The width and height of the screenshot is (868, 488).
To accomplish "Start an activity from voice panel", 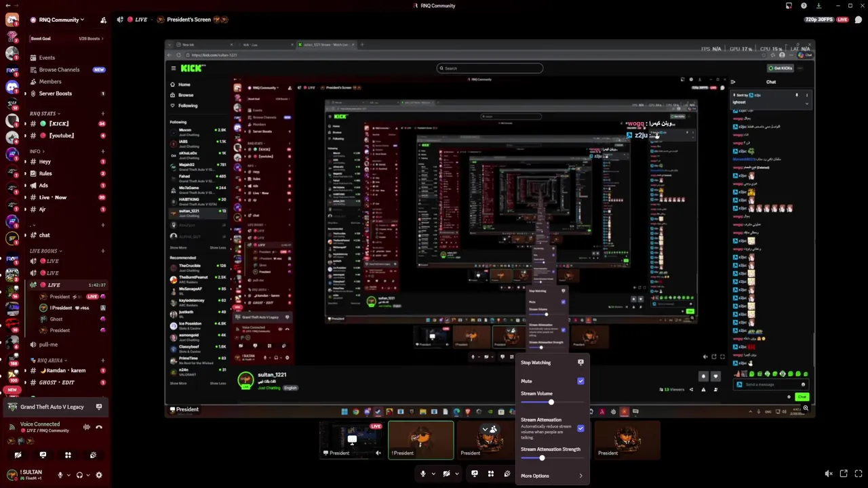I will coord(68,455).
